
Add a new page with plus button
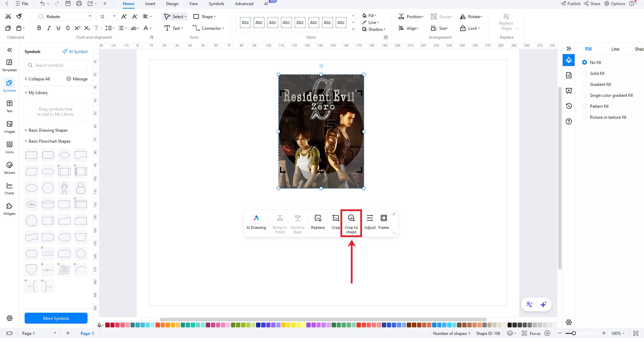coord(68,333)
